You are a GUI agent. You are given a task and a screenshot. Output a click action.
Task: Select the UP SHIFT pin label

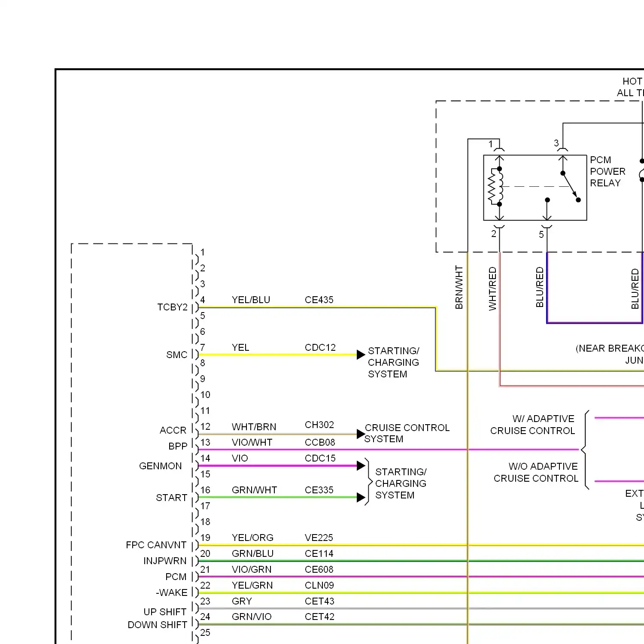165,612
